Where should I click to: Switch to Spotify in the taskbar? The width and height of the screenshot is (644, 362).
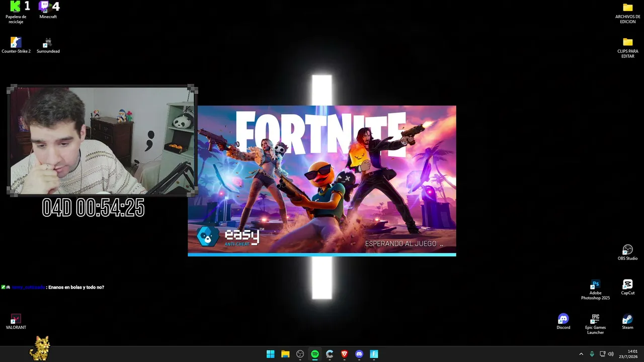315,354
